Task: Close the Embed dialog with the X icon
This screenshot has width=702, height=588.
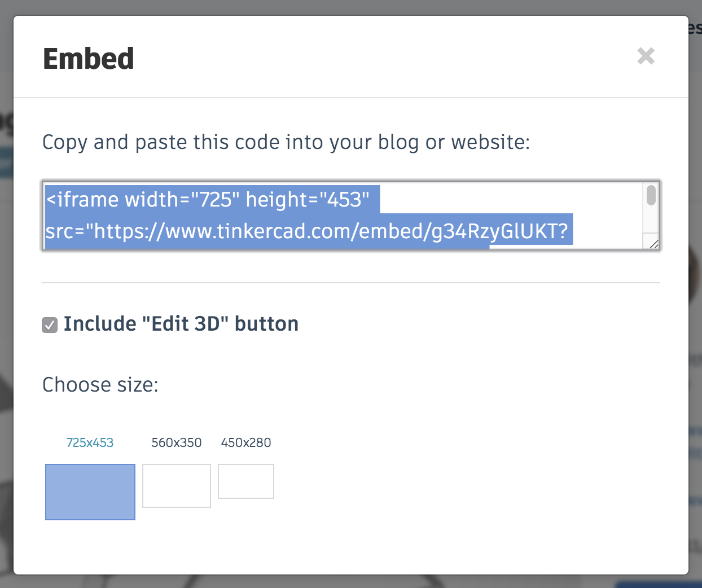Action: coord(646,56)
